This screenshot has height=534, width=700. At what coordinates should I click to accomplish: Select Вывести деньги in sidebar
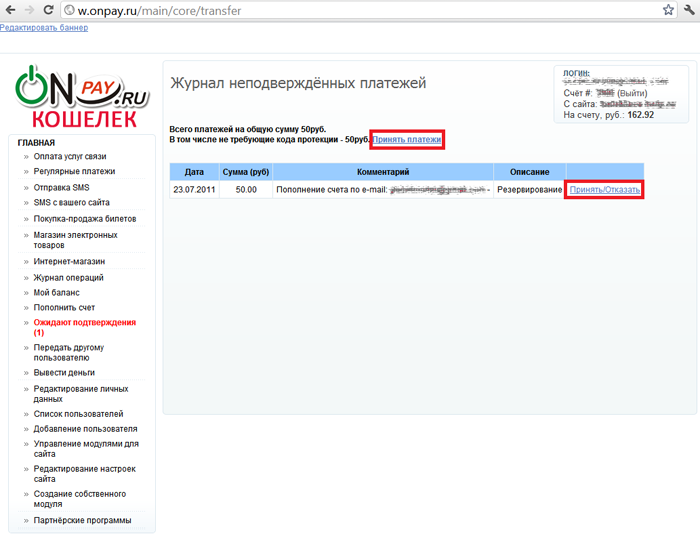[x=65, y=372]
